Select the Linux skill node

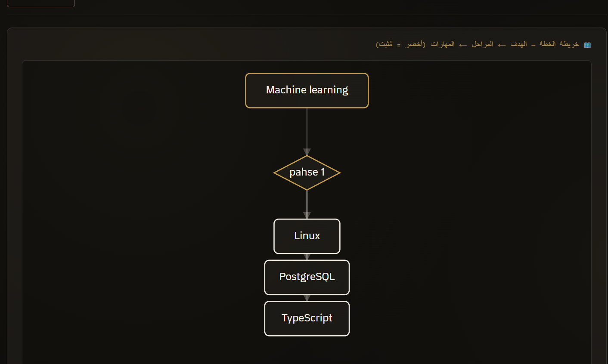(307, 236)
